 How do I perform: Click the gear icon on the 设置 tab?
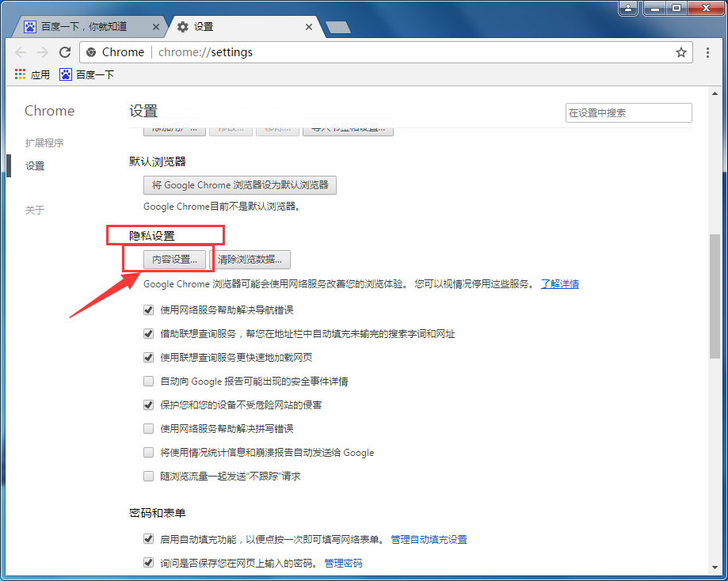point(182,25)
